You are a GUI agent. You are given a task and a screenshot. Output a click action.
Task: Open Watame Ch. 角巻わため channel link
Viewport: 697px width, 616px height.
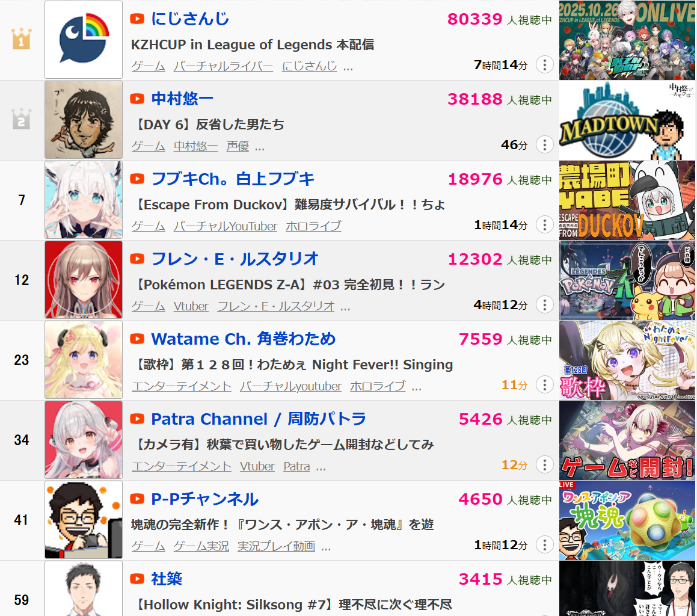(x=243, y=339)
